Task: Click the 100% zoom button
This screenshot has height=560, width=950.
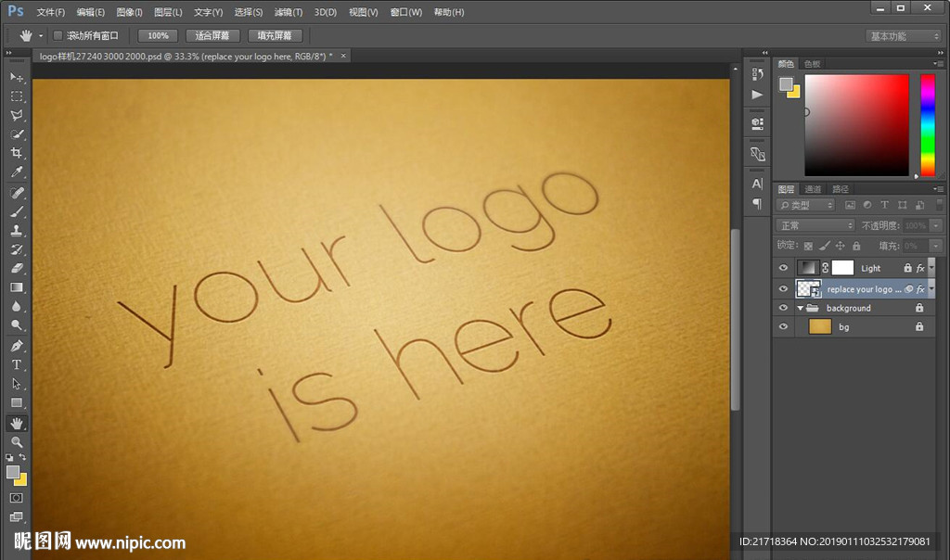Action: [158, 36]
